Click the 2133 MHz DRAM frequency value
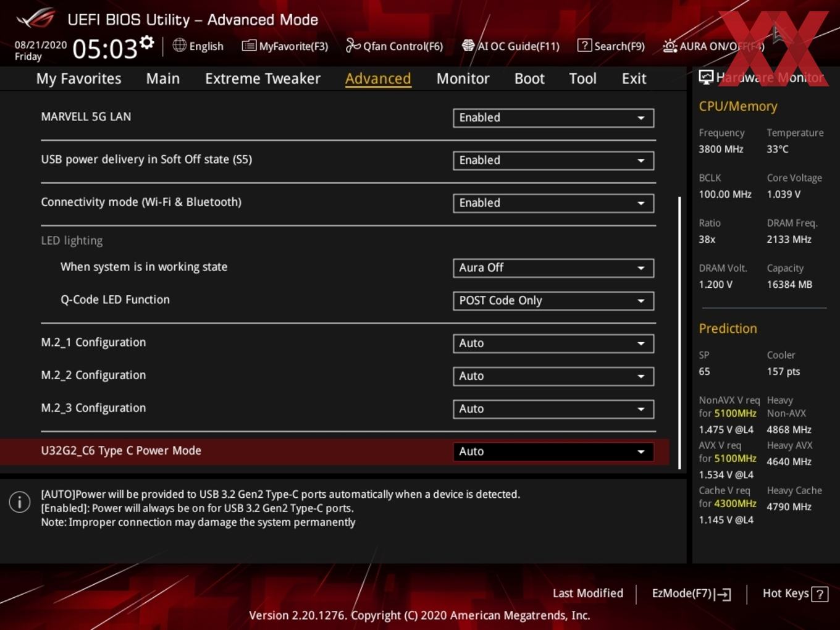This screenshot has width=840, height=630. pyautogui.click(x=789, y=239)
